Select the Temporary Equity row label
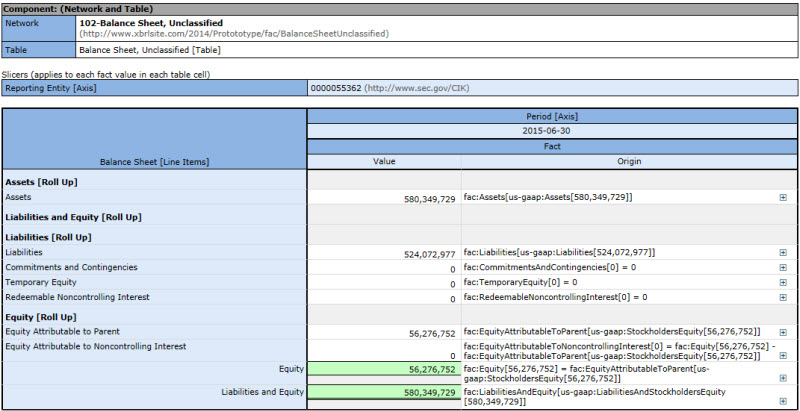The height and width of the screenshot is (411, 800). pos(41,282)
